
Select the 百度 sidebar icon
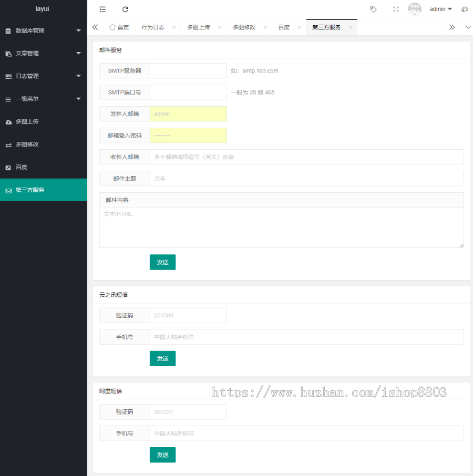pyautogui.click(x=7, y=167)
